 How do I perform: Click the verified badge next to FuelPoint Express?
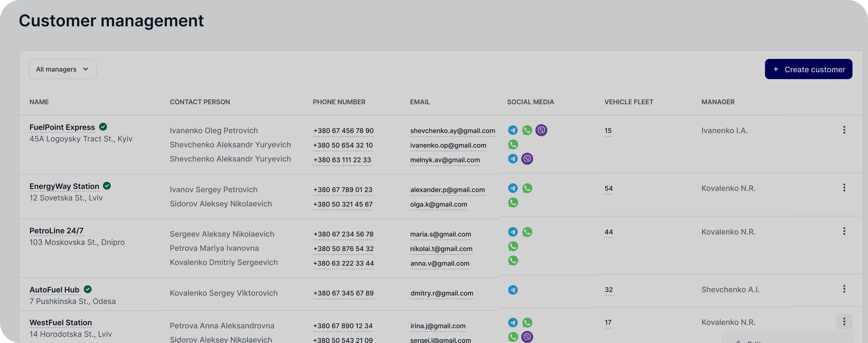click(x=103, y=127)
